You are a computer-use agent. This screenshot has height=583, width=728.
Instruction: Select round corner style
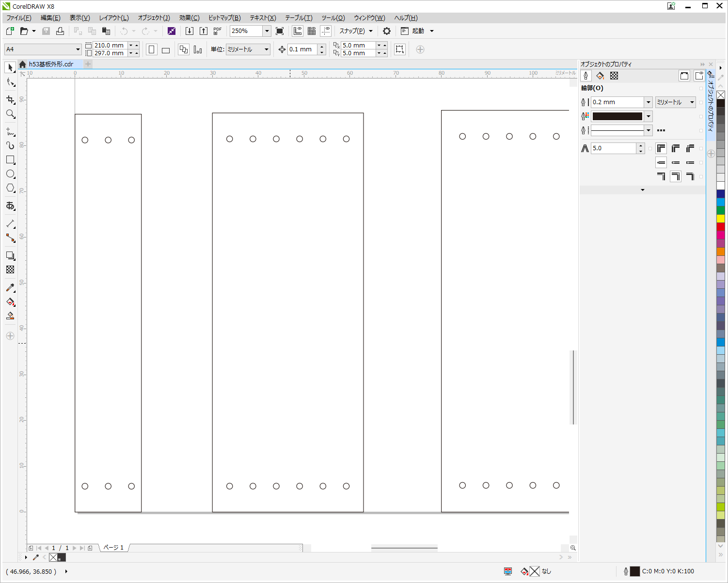(676, 148)
